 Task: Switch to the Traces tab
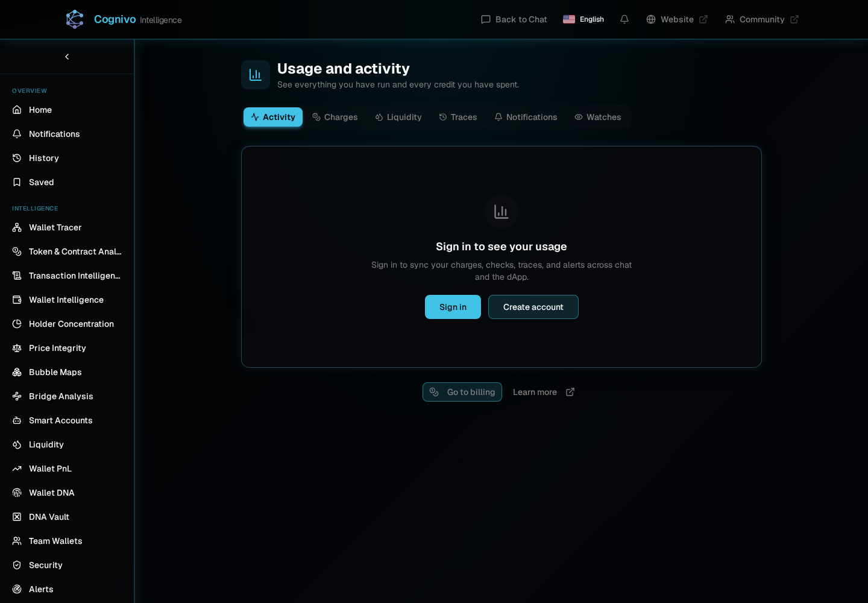[458, 117]
